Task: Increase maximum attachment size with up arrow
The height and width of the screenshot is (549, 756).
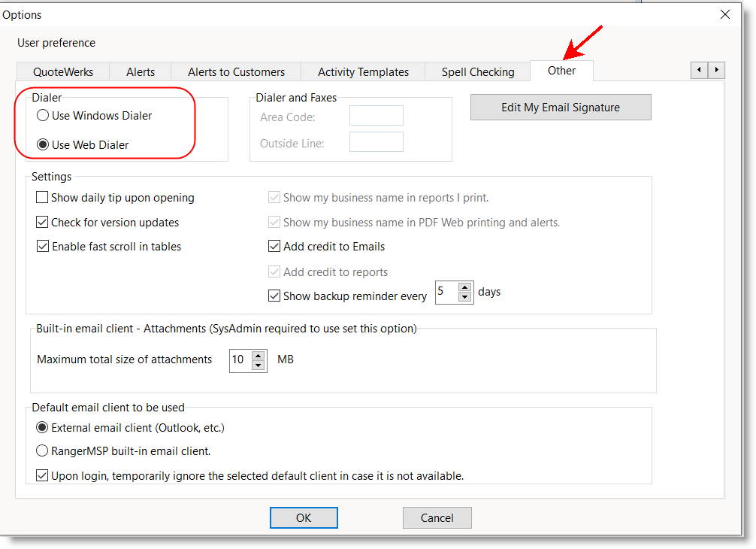Action: point(259,355)
